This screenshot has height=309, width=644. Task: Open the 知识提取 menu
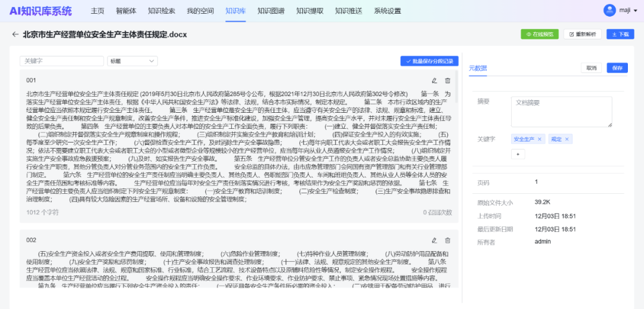pos(309,11)
